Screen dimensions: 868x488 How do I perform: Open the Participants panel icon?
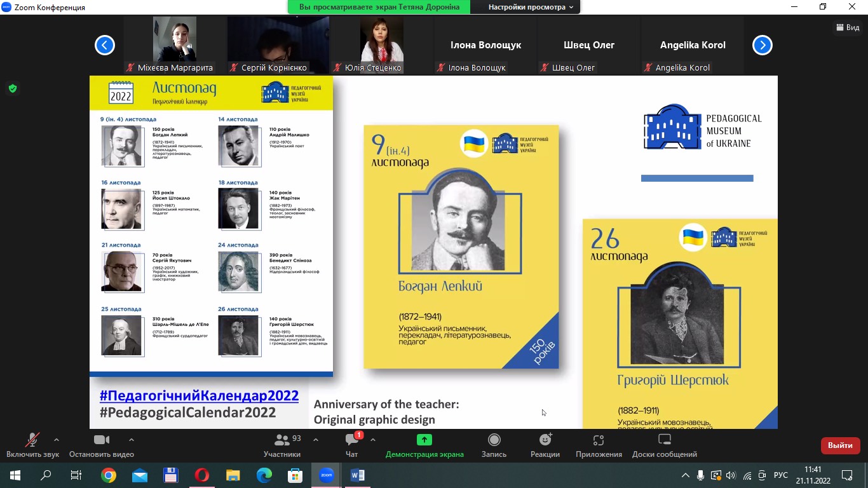coord(282,440)
